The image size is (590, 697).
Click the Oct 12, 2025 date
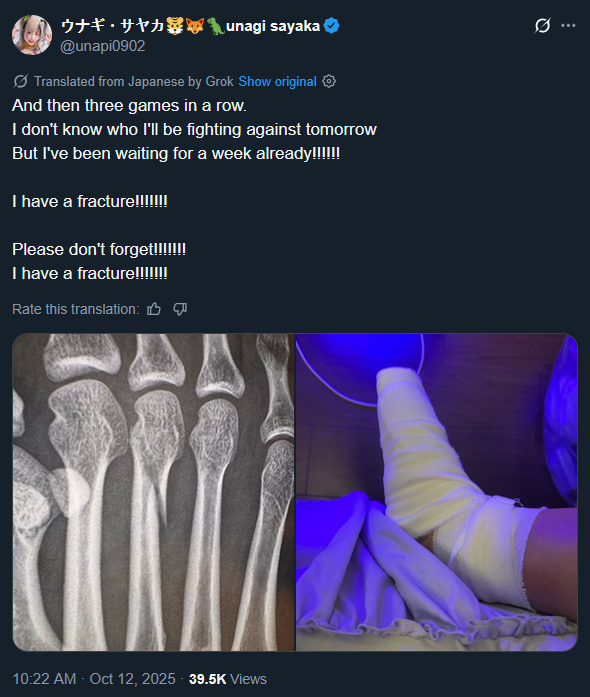coord(132,679)
